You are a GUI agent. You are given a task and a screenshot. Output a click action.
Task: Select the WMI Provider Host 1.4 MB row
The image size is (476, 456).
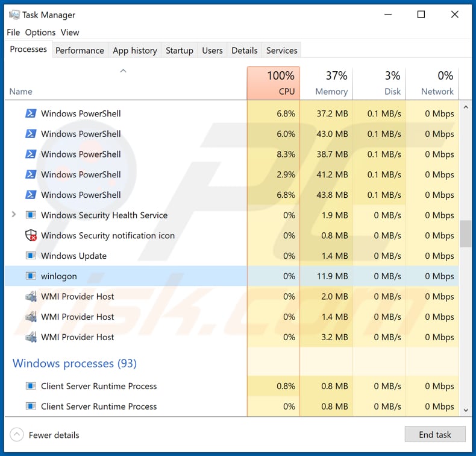pyautogui.click(x=231, y=317)
